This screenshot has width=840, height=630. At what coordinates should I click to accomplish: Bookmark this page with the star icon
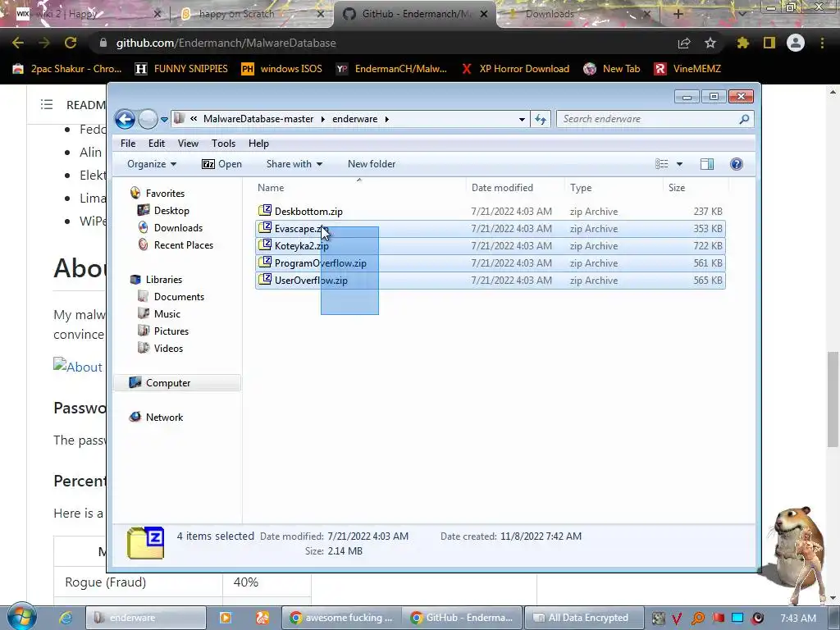710,43
